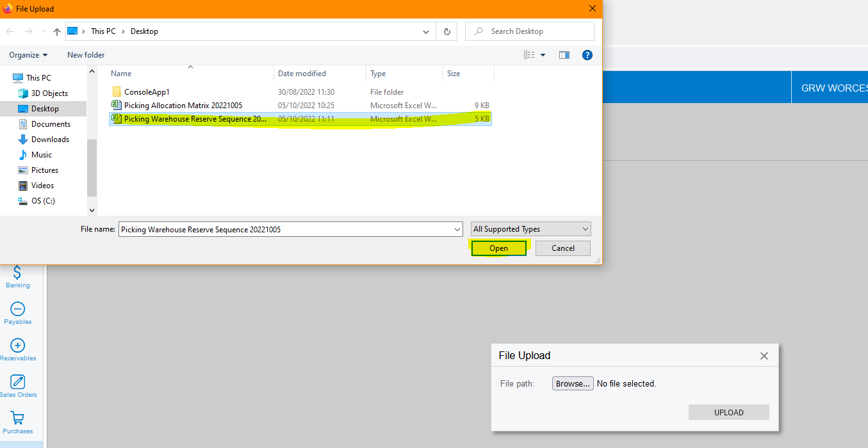Click the Refresh button in address bar

pyautogui.click(x=446, y=31)
